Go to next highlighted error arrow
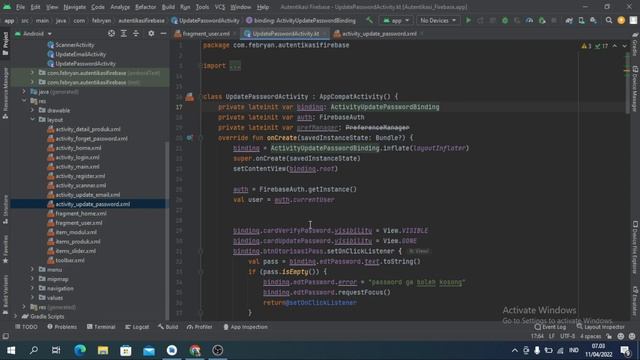Image resolution: width=640 pixels, height=360 pixels. click(x=624, y=46)
